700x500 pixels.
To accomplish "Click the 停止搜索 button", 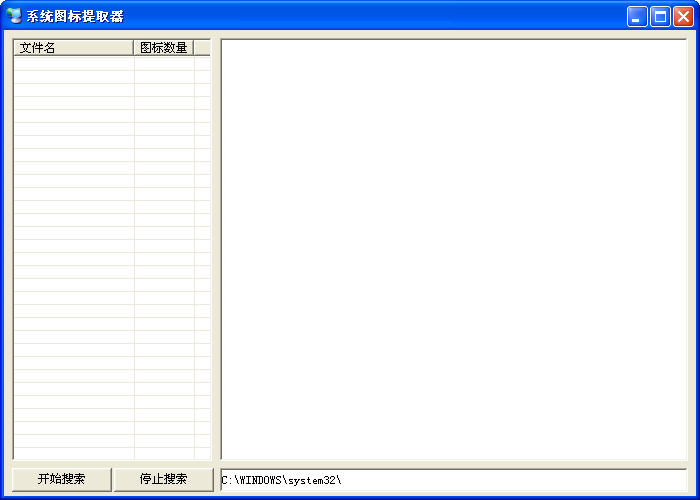I will [x=163, y=479].
